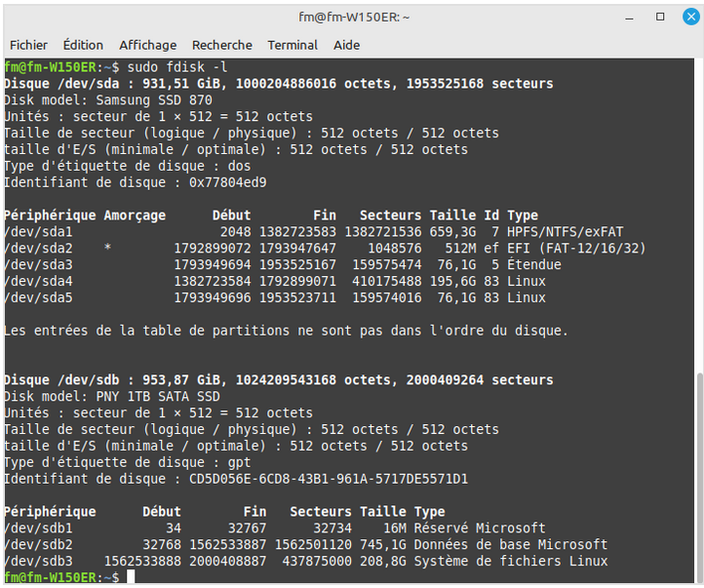Click 'Type d'étiquette de disque : dos'

128,166
